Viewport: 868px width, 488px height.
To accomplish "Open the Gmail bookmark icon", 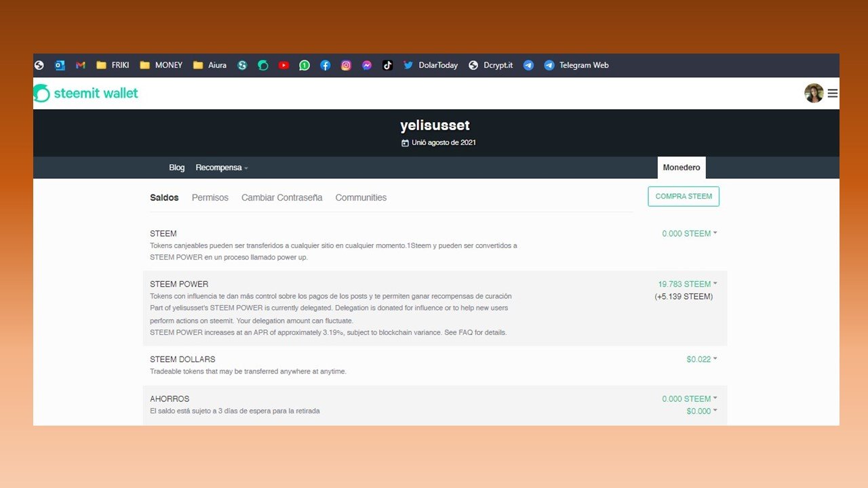I will coord(81,65).
